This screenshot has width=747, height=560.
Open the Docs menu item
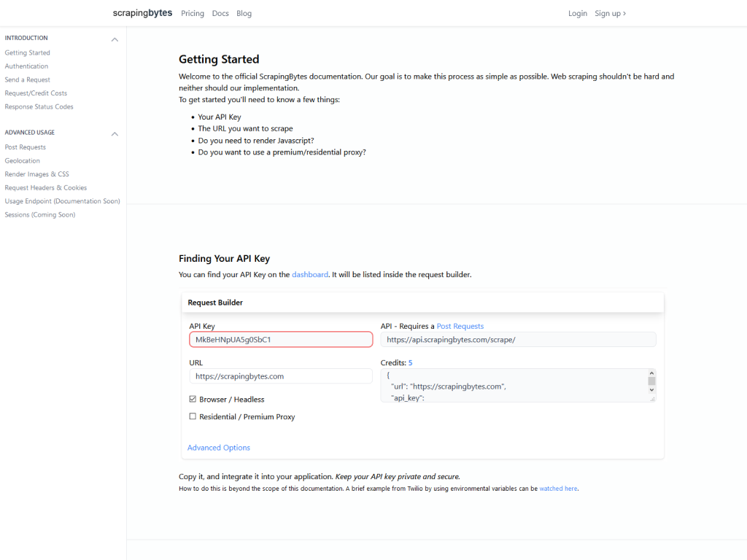point(220,13)
